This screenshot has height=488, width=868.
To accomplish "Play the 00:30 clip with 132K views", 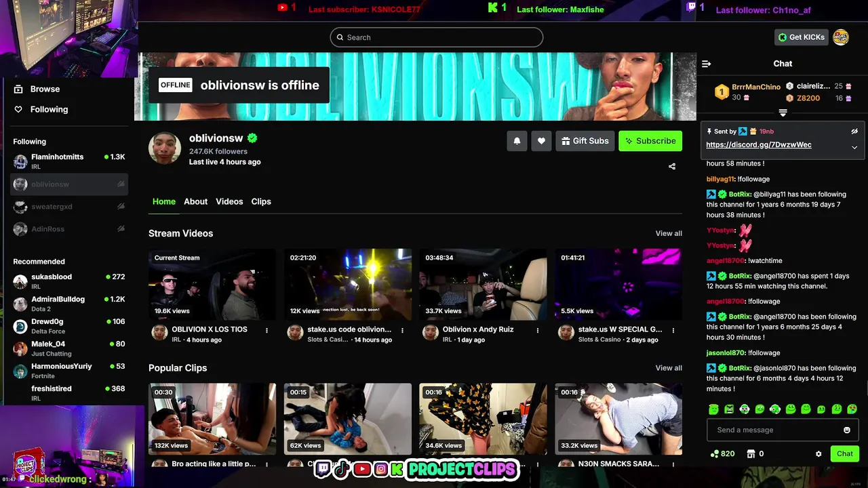I will [x=212, y=419].
